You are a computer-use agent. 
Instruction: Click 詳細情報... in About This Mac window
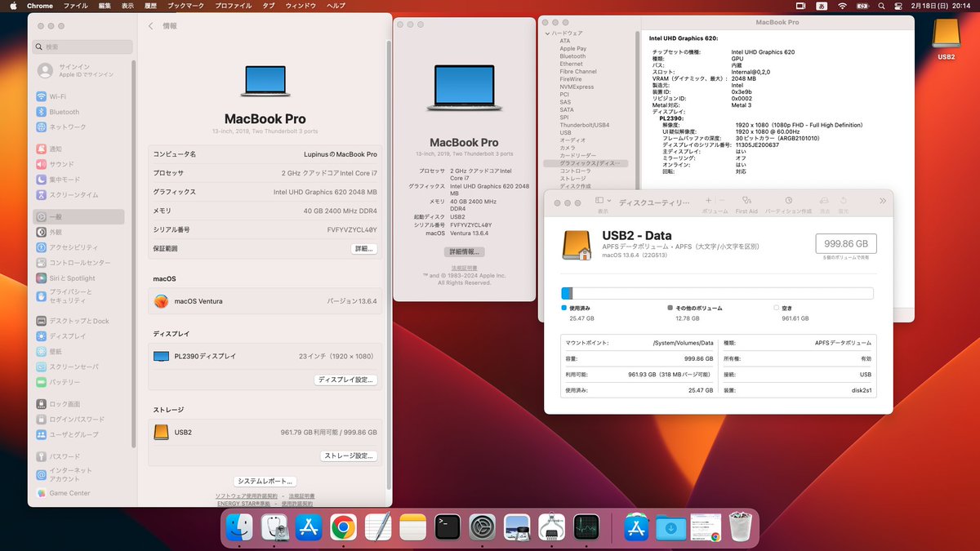point(464,251)
